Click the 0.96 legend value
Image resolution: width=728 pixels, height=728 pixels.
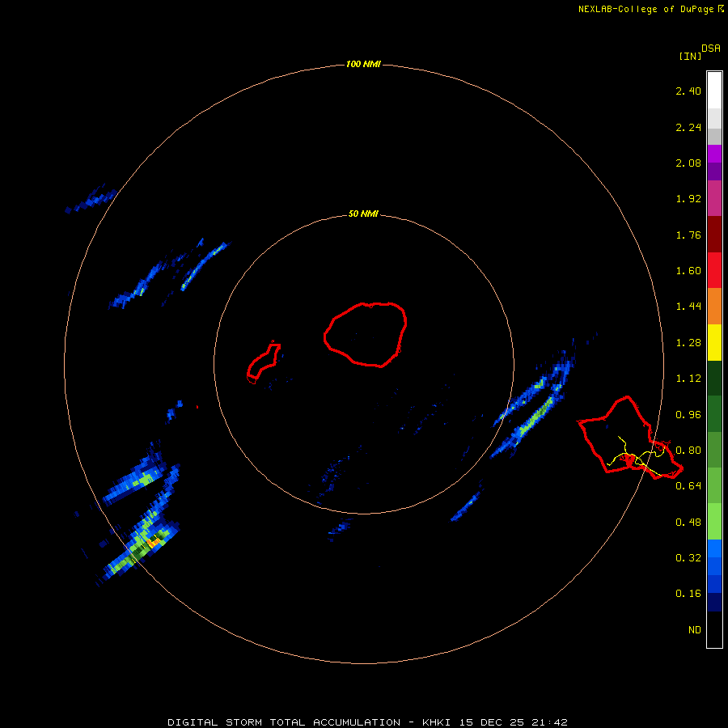688,415
